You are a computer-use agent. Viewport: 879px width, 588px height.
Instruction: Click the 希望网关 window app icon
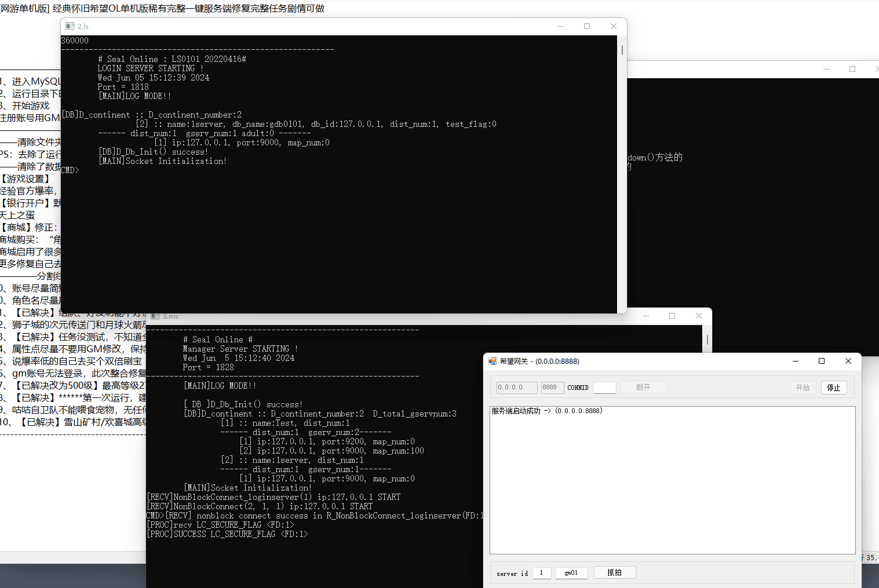point(493,361)
